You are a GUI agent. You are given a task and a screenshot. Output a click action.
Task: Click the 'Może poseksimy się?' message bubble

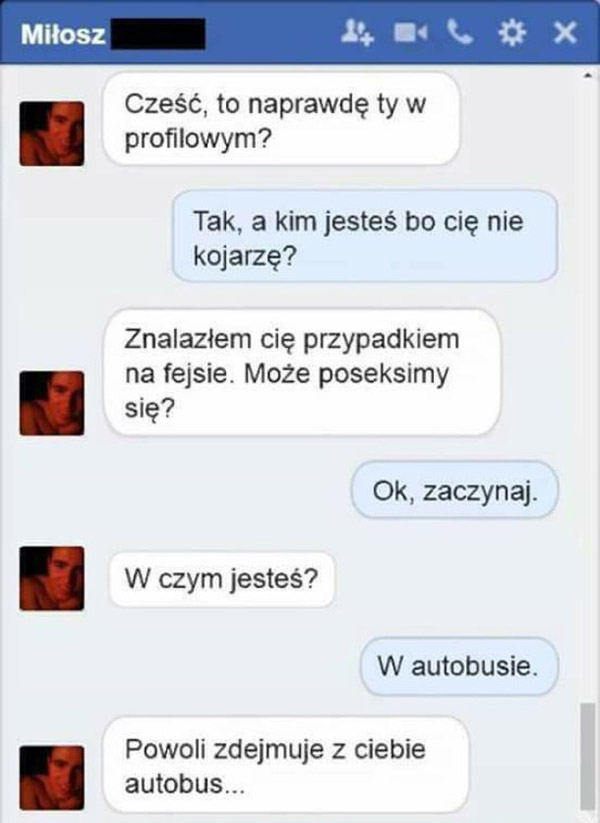click(x=302, y=372)
